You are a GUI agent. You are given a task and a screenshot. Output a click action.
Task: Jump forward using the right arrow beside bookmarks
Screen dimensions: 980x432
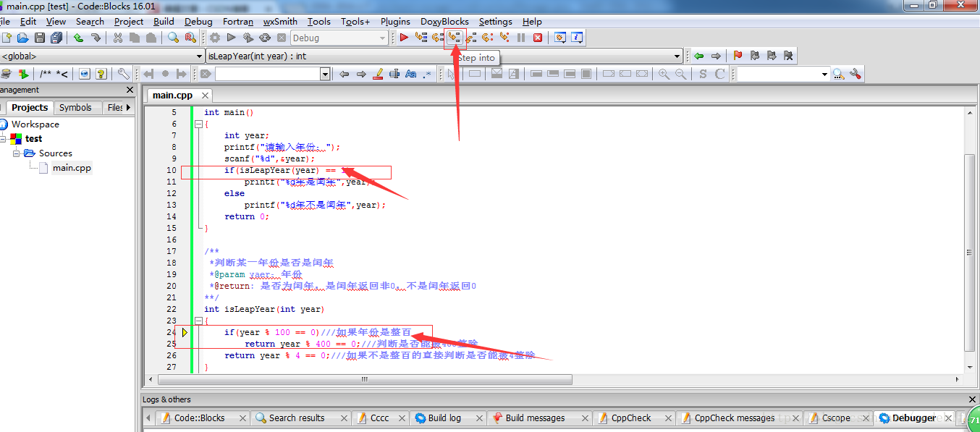coord(716,56)
